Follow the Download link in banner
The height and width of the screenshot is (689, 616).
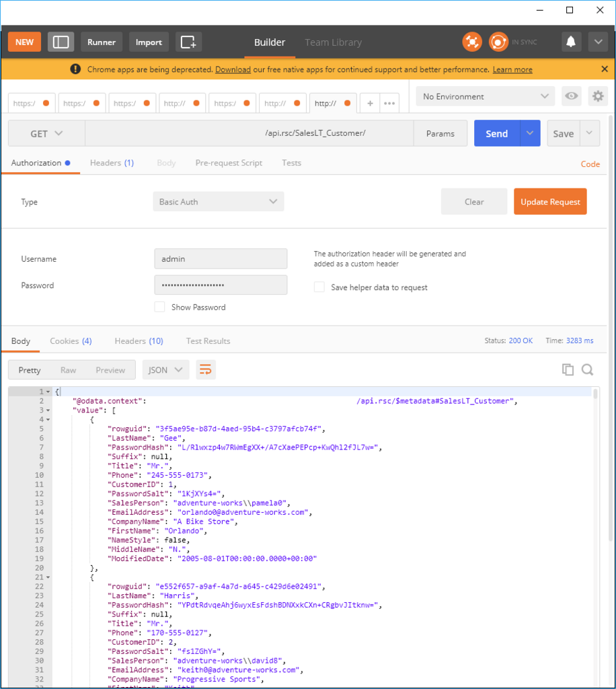coord(233,69)
